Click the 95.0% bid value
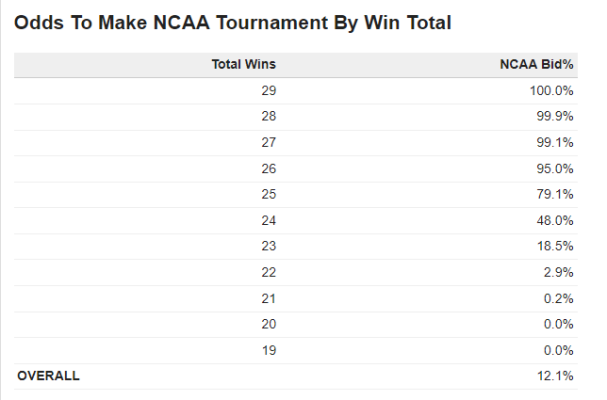This screenshot has height=400, width=607. pyautogui.click(x=555, y=169)
